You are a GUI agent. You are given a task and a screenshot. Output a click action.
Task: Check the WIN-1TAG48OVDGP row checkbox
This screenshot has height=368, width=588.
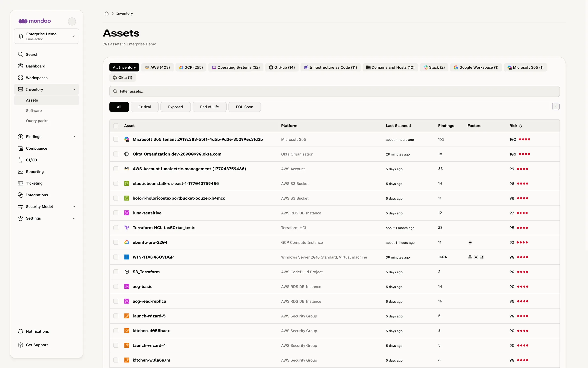(x=116, y=257)
